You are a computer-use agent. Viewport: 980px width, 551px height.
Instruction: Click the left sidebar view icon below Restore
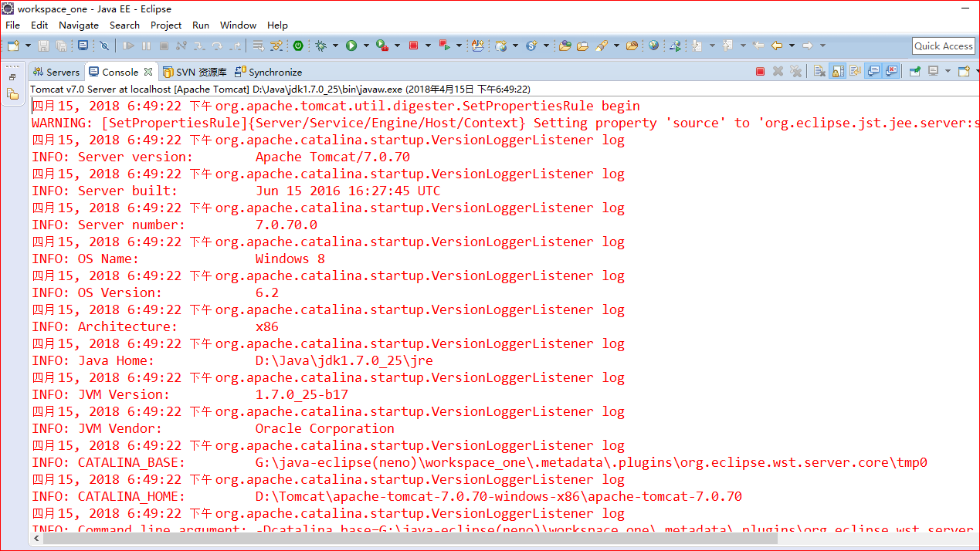point(12,94)
